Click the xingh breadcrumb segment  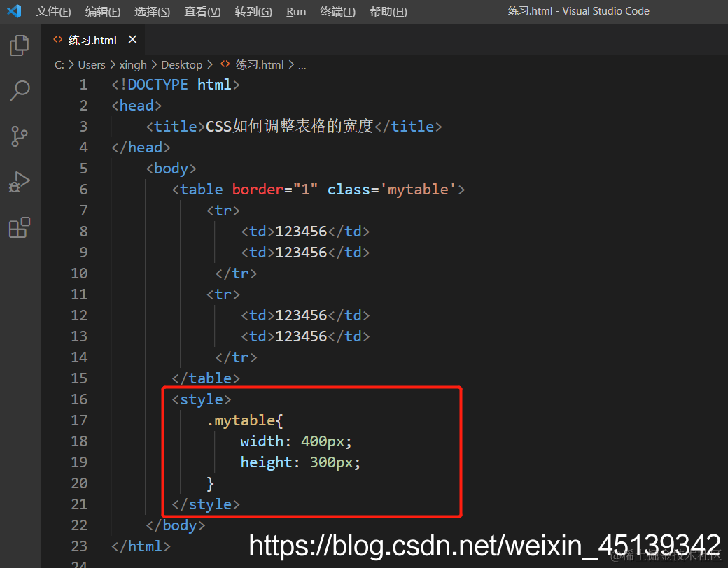click(133, 64)
